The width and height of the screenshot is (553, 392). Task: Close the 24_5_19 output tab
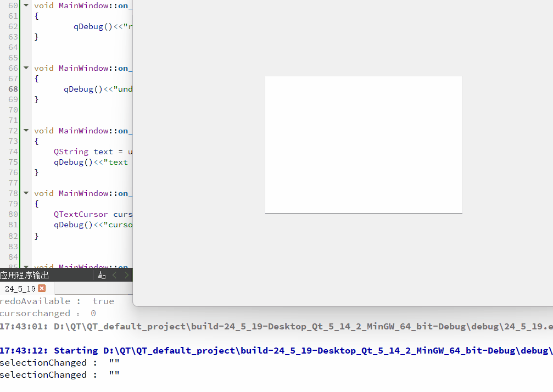coord(42,288)
